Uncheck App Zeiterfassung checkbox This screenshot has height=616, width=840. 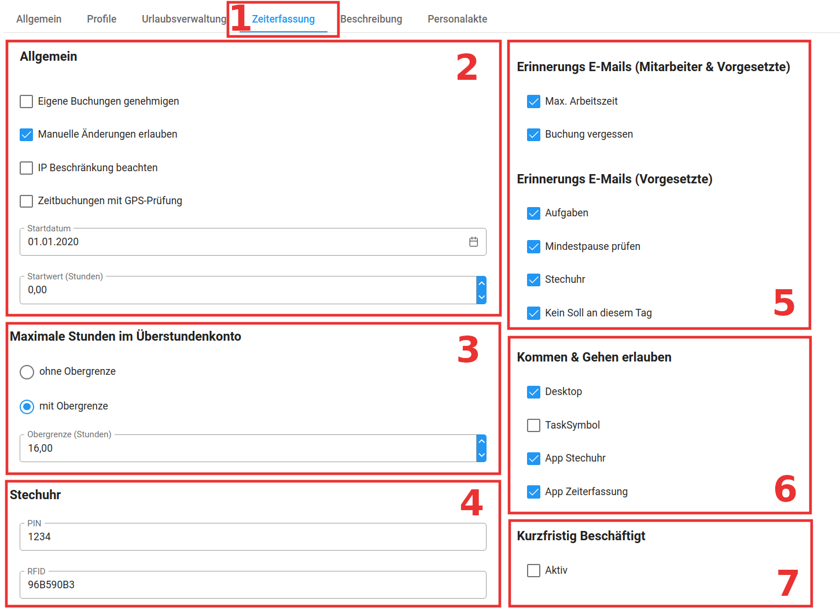click(x=534, y=492)
